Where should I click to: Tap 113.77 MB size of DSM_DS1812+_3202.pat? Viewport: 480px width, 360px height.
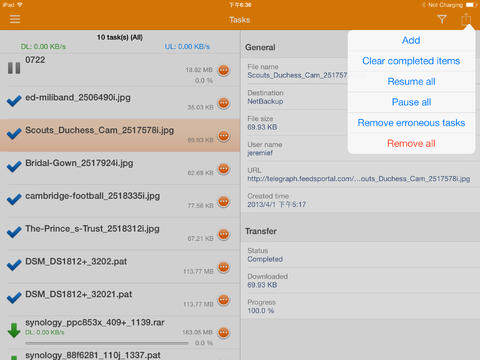tap(198, 272)
